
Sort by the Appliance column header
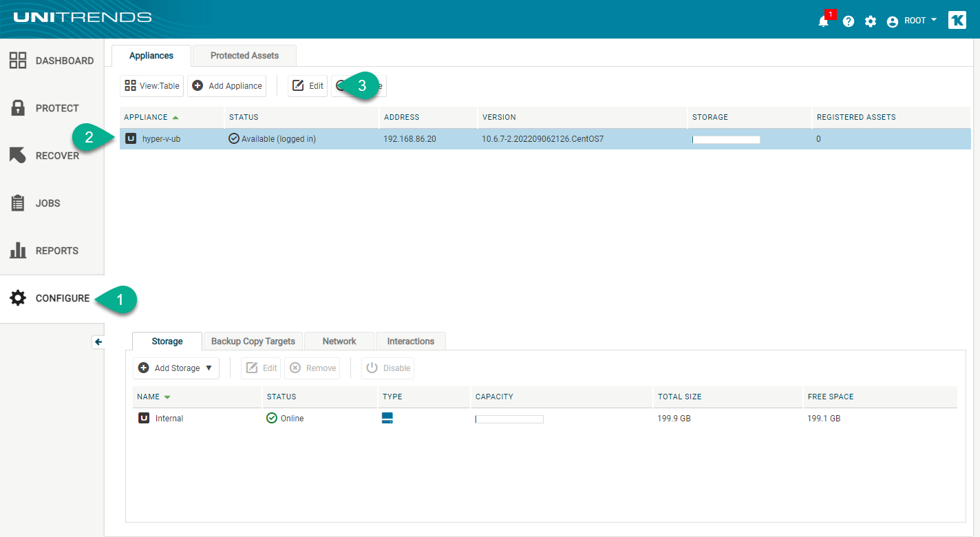[171, 117]
